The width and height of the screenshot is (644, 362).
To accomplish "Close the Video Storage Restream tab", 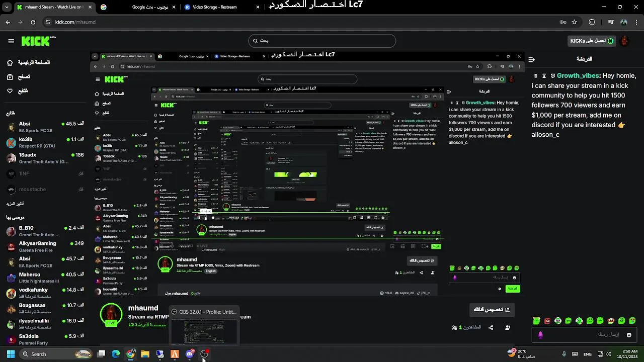I will pos(258,7).
